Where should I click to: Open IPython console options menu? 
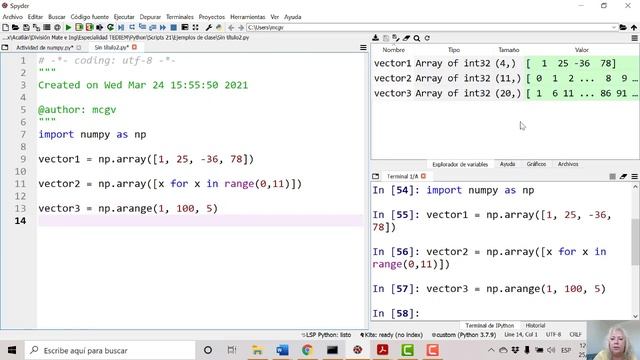(635, 176)
